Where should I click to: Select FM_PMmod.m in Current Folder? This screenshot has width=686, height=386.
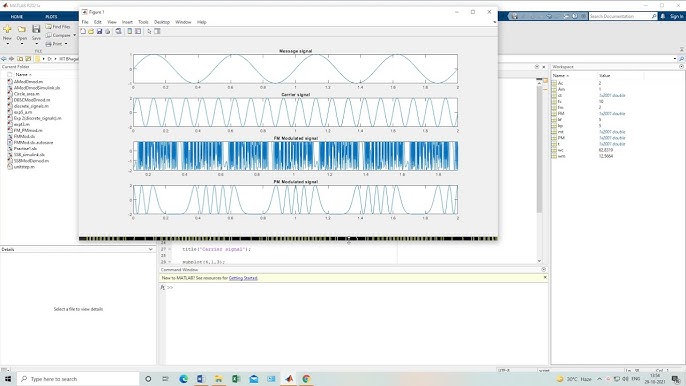tap(28, 130)
